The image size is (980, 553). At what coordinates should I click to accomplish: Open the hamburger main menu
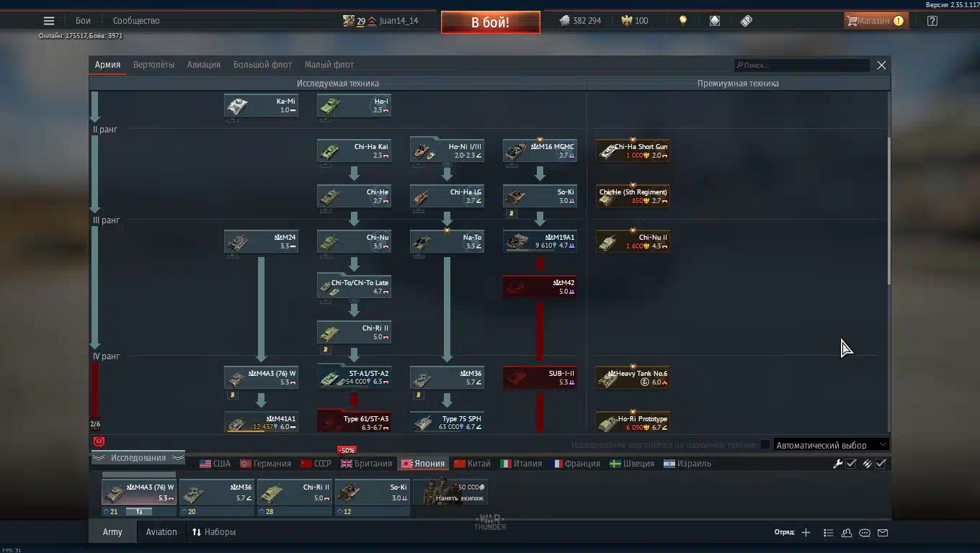(49, 21)
